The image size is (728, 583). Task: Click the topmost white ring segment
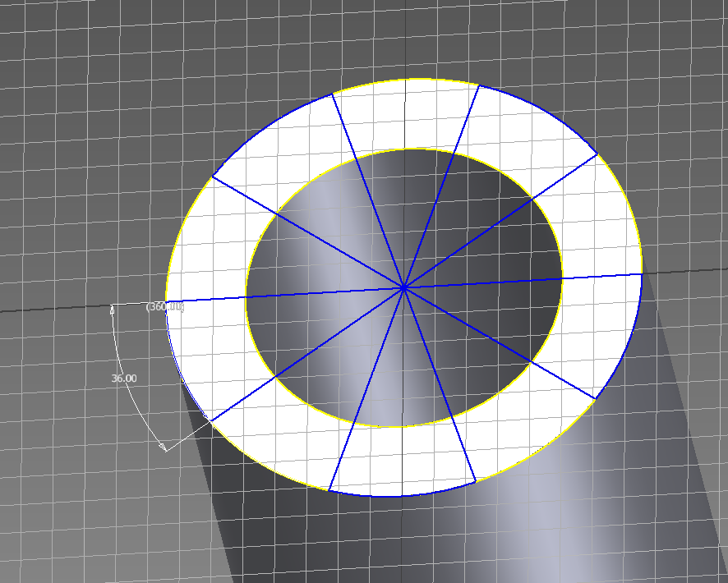point(404,115)
